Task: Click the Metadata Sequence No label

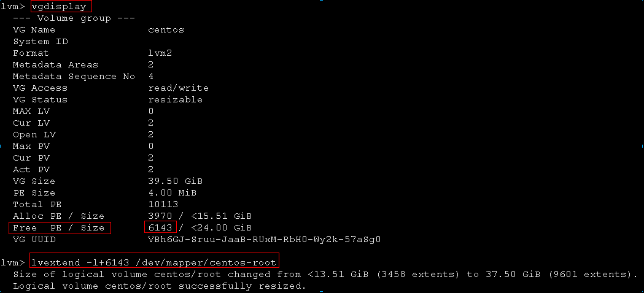Action: [74, 77]
